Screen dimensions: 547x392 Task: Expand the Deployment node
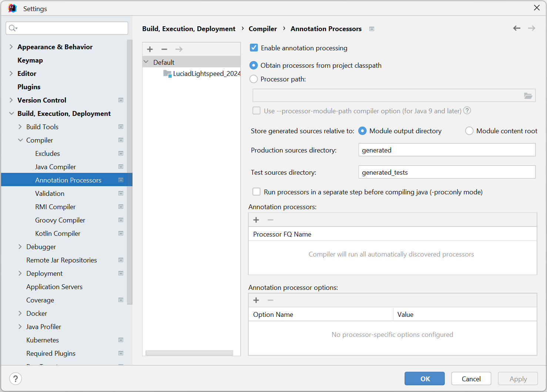click(20, 273)
